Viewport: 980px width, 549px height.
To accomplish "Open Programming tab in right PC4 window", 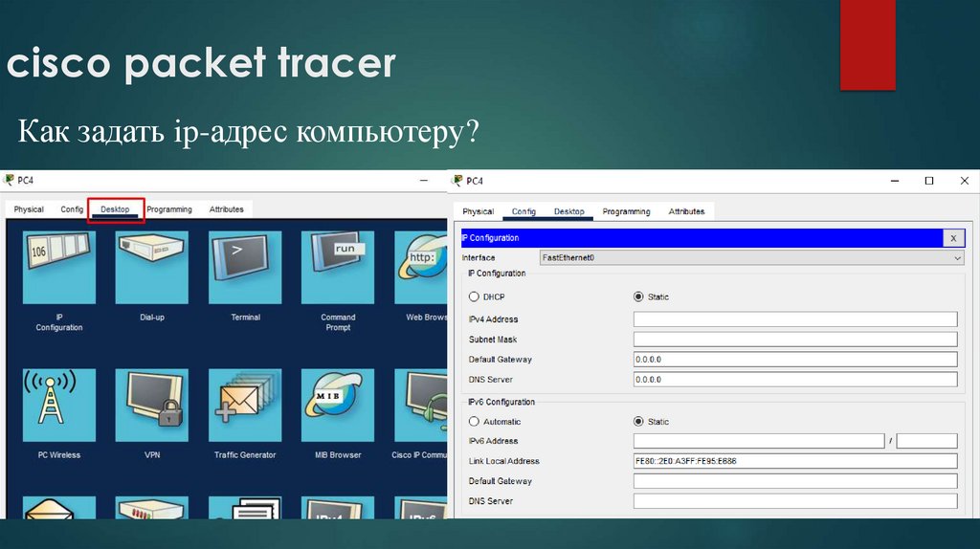I will click(626, 211).
